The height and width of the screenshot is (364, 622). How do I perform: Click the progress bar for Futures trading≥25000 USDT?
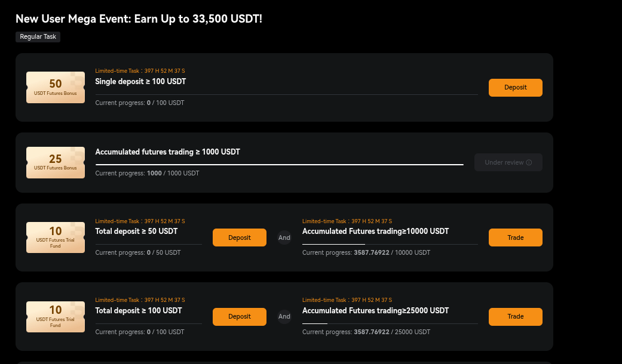coord(390,323)
